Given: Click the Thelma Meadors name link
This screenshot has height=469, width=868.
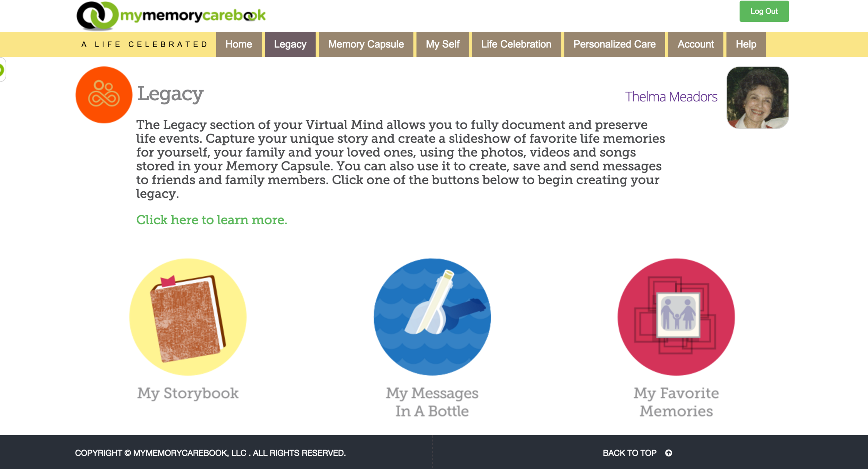Looking at the screenshot, I should point(671,97).
